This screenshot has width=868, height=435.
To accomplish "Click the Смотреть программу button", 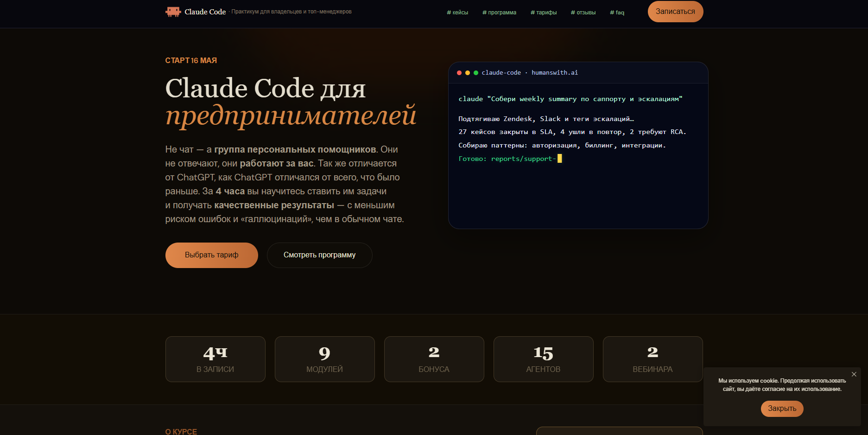I will [320, 255].
